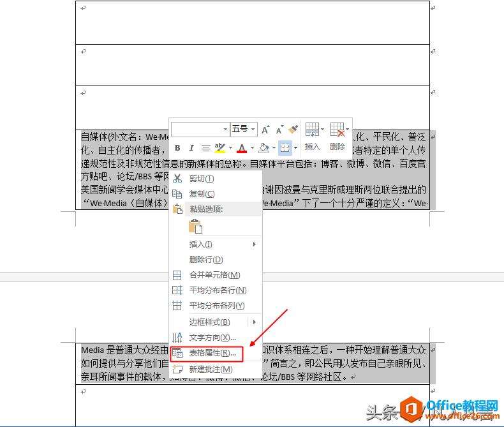Choose 平均分布各列(Y) menu item

click(x=216, y=306)
